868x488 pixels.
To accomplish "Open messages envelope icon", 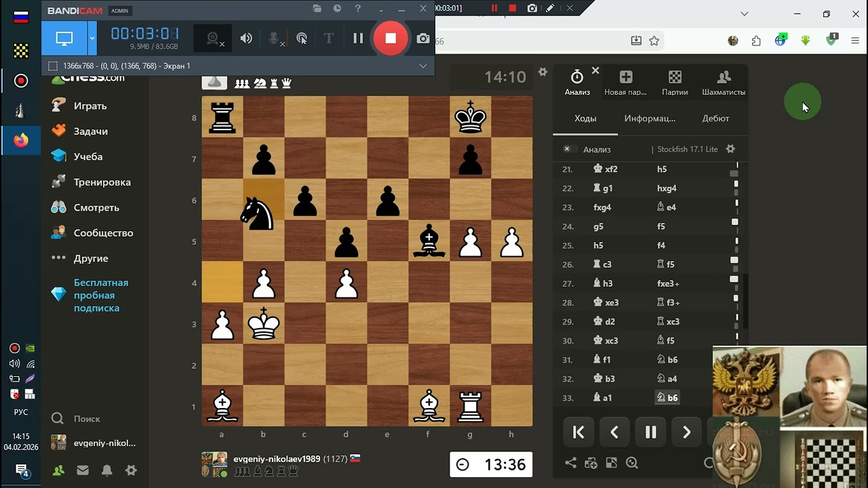I will pyautogui.click(x=83, y=470).
